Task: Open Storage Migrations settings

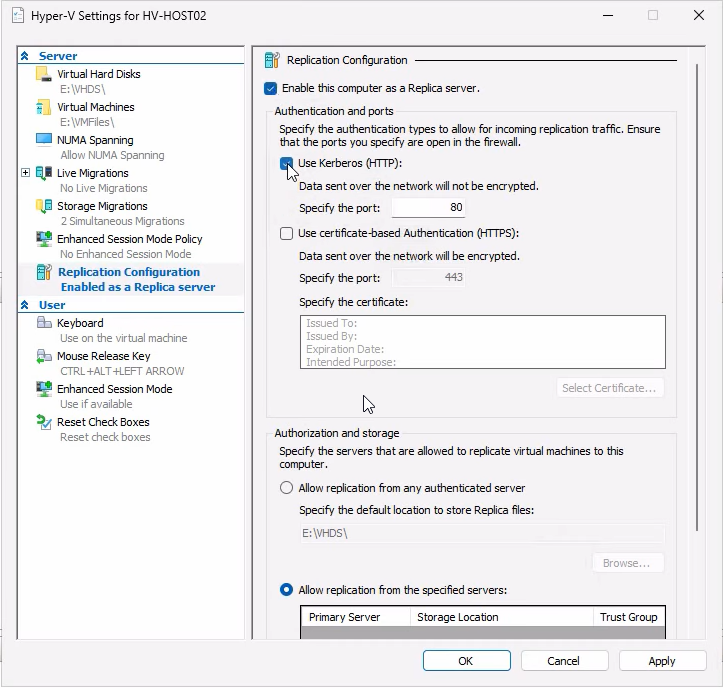Action: [102, 206]
